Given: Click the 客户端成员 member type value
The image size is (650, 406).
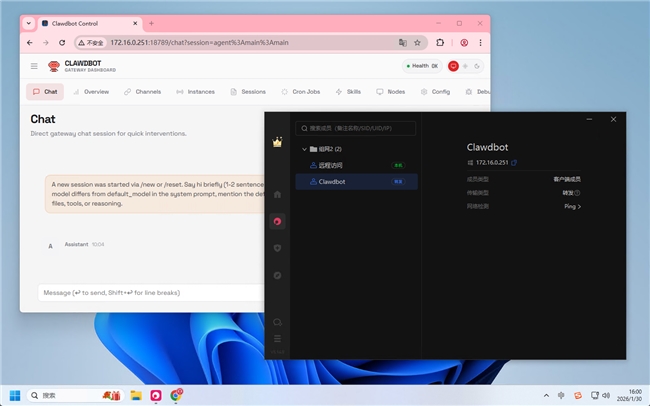Looking at the screenshot, I should click(x=567, y=179).
